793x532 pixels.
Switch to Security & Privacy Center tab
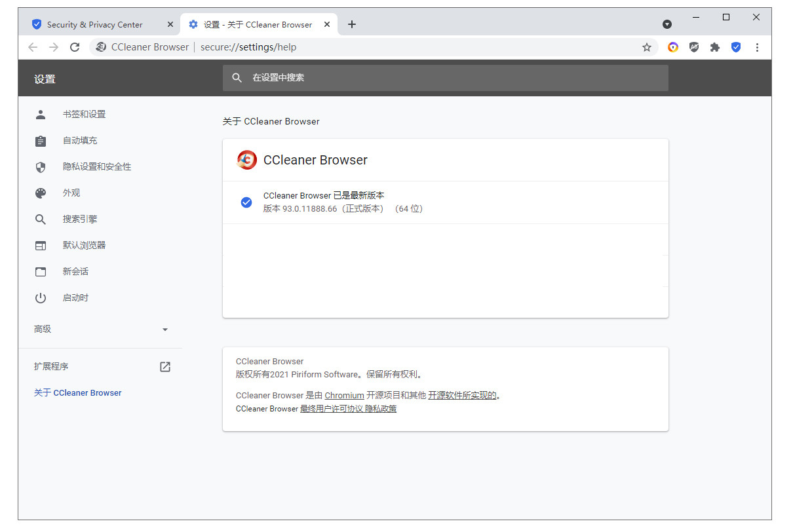[x=95, y=24]
